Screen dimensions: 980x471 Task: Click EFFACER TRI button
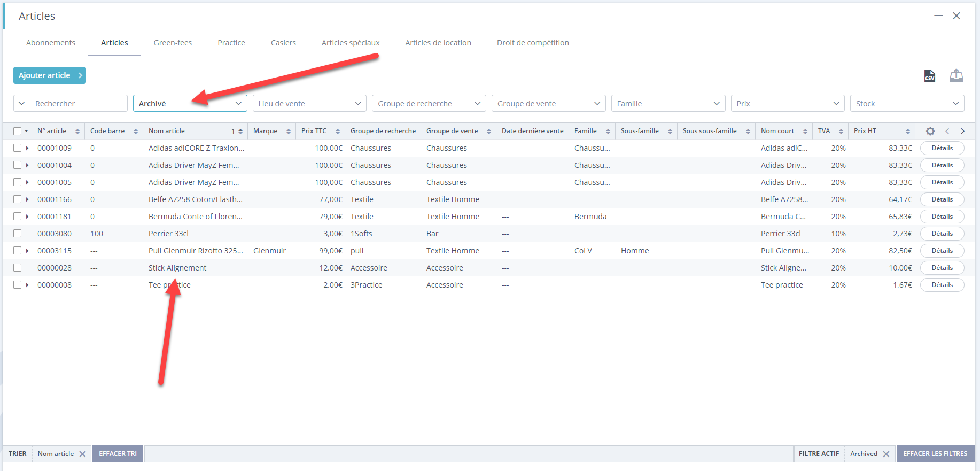tap(118, 454)
